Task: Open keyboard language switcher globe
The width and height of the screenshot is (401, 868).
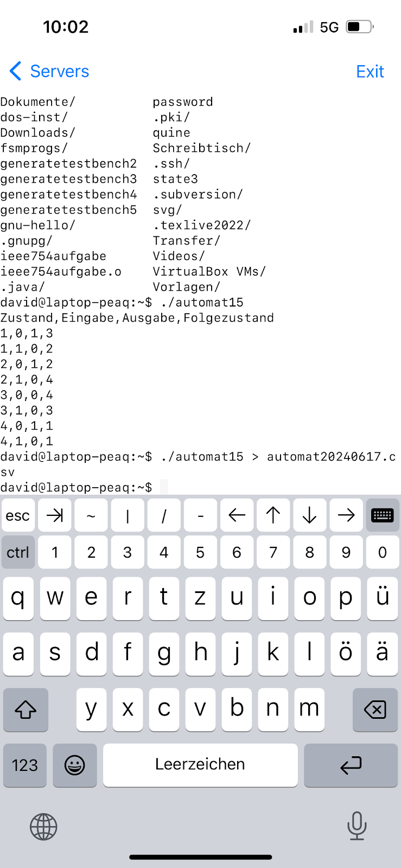Action: [x=43, y=827]
